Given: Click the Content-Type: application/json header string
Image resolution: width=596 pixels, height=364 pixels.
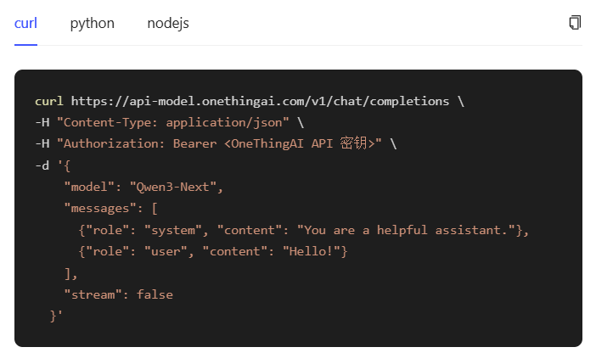Looking at the screenshot, I should tap(173, 122).
